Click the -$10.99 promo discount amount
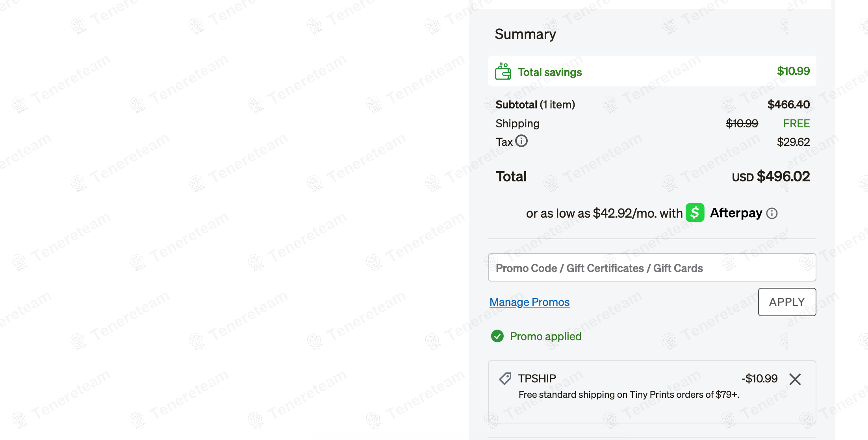Viewport: 868px width, 440px height. point(759,378)
